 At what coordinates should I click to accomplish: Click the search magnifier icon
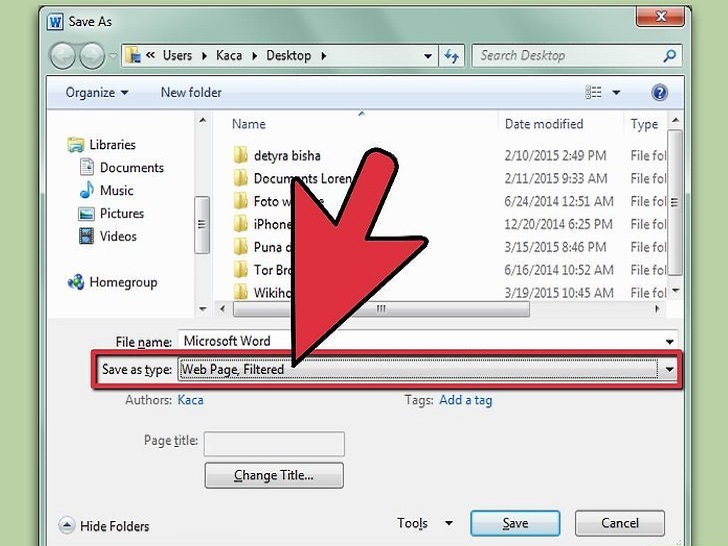pos(670,56)
